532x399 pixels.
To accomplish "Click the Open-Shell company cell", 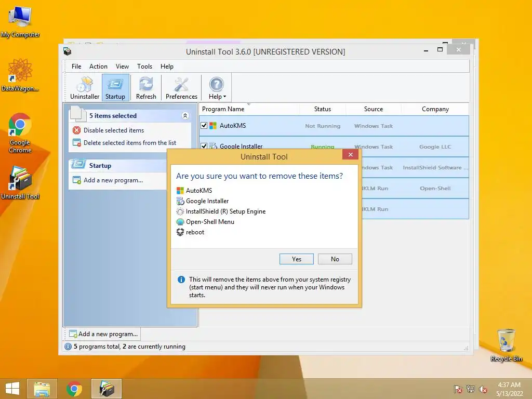I will pyautogui.click(x=435, y=188).
